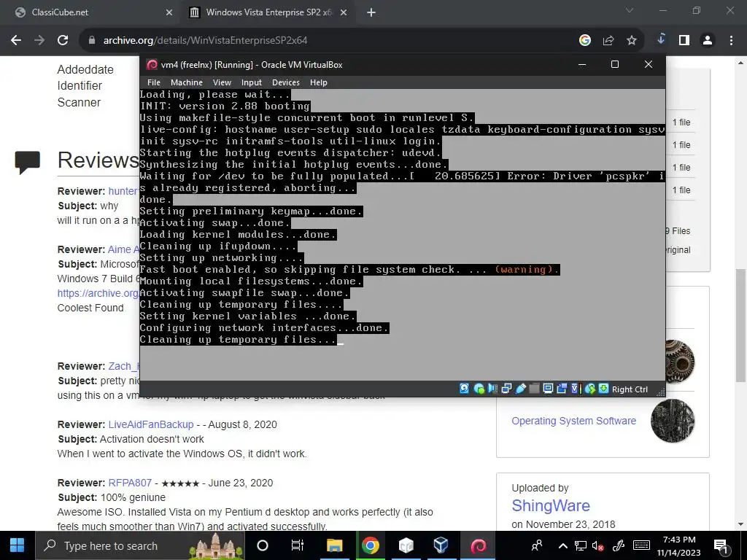This screenshot has width=747, height=560.
Task: Toggle Chrome side panel
Action: tap(684, 41)
